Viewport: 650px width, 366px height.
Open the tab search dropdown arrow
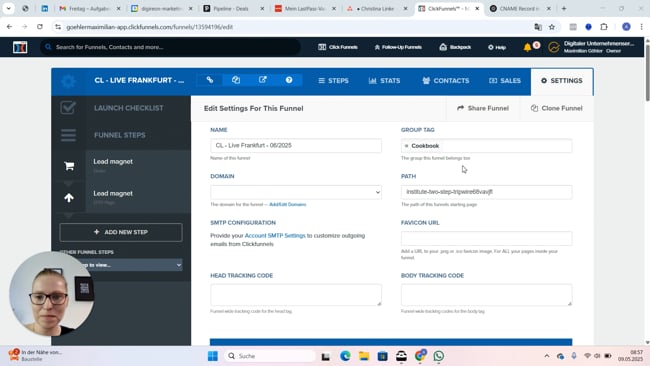coord(8,8)
